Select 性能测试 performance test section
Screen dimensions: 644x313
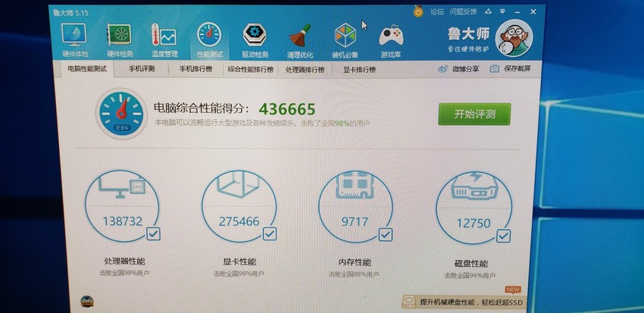click(209, 40)
